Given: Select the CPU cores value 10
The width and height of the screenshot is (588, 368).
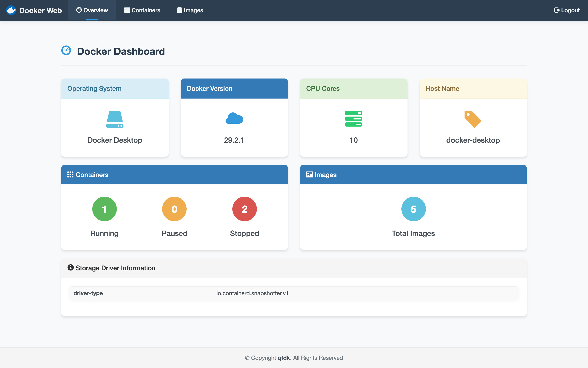Looking at the screenshot, I should [354, 140].
